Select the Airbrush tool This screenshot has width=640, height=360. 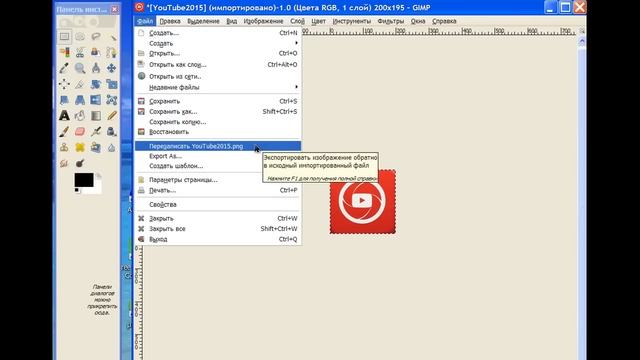coord(96,131)
